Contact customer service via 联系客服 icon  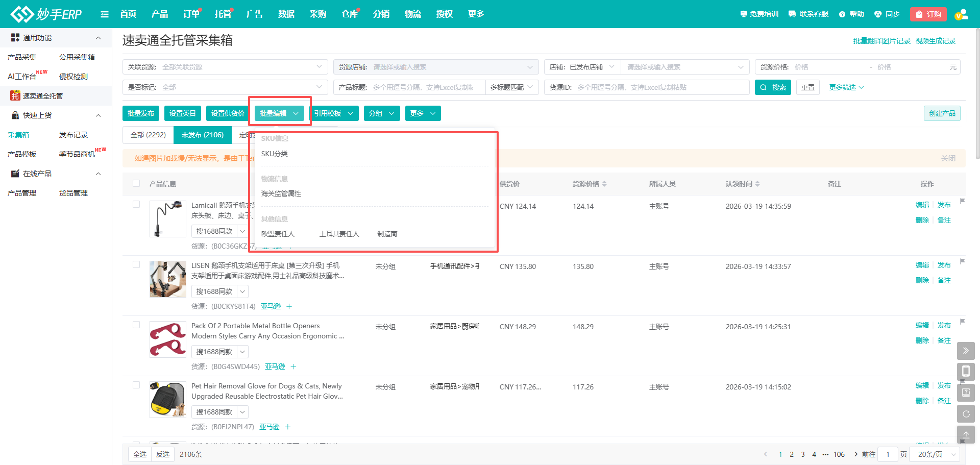pos(808,14)
